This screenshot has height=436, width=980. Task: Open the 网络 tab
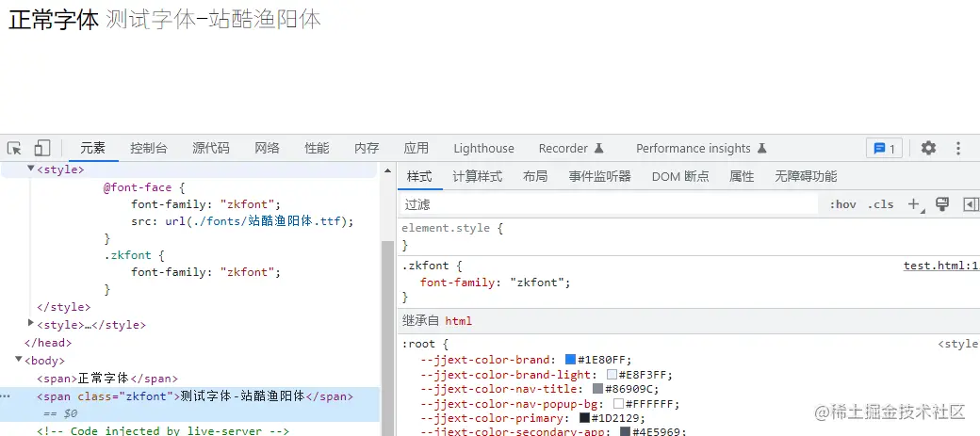point(267,148)
